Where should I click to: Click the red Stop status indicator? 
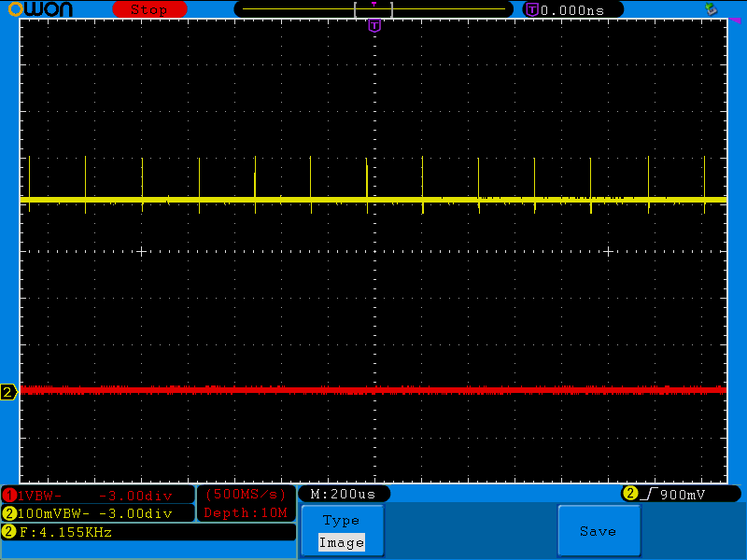pyautogui.click(x=149, y=9)
